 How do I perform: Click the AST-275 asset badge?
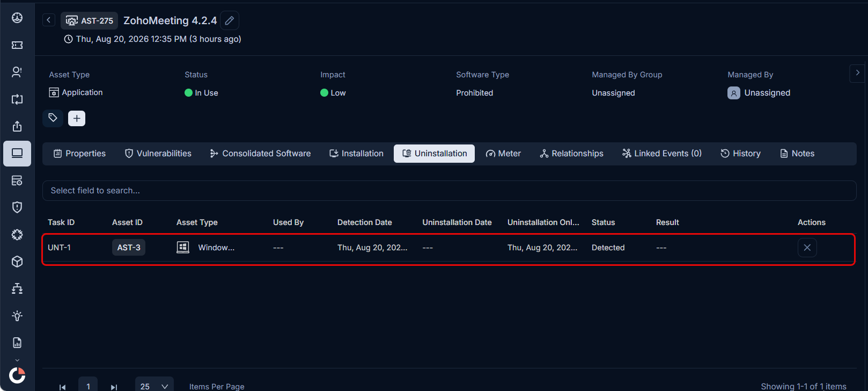(89, 20)
